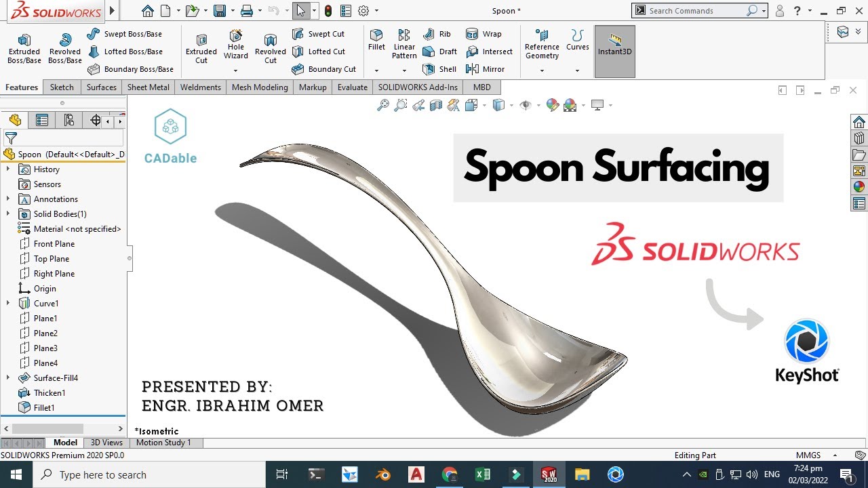Select the Thicken1 feature
The height and width of the screenshot is (488, 868).
42,393
